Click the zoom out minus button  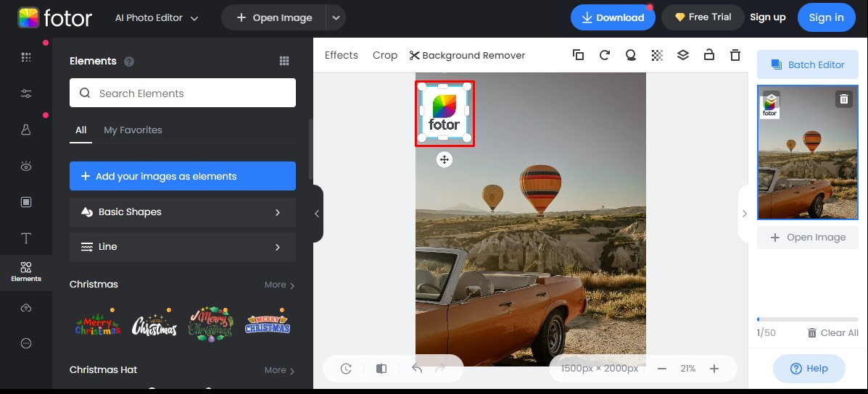pos(662,369)
